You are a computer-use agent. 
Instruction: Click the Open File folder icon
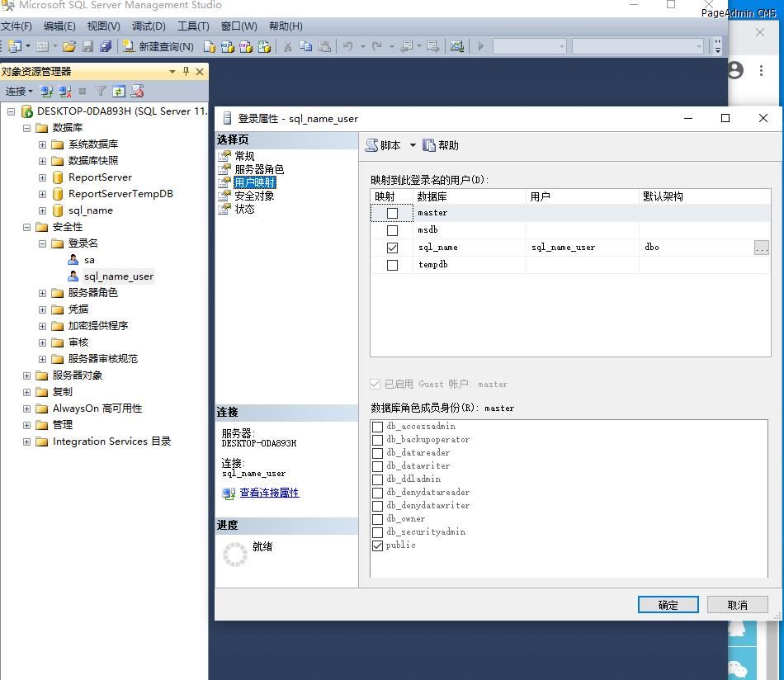pyautogui.click(x=69, y=46)
